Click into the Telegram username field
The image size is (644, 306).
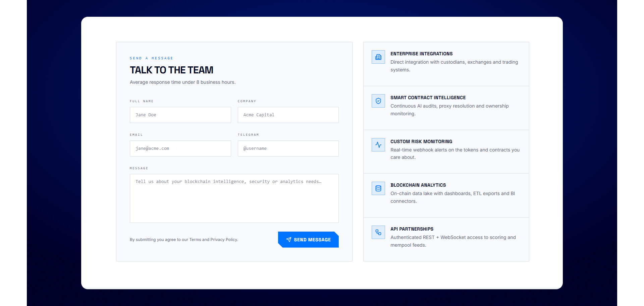[x=288, y=148]
